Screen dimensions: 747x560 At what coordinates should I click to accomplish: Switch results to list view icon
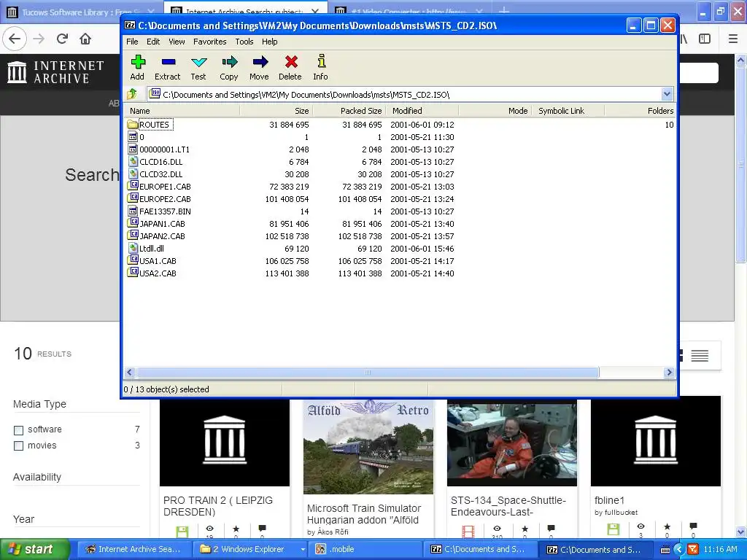(x=700, y=356)
